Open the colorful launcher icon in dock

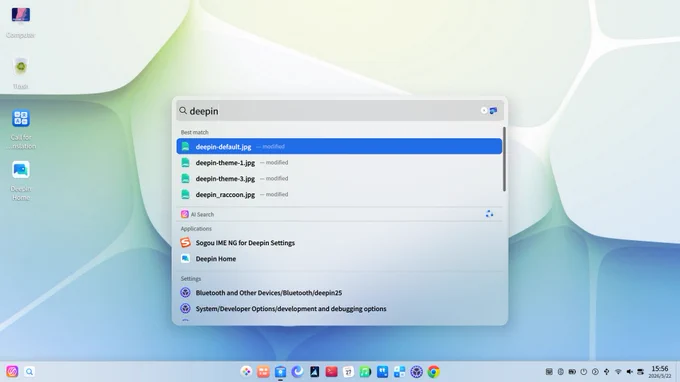tap(246, 372)
